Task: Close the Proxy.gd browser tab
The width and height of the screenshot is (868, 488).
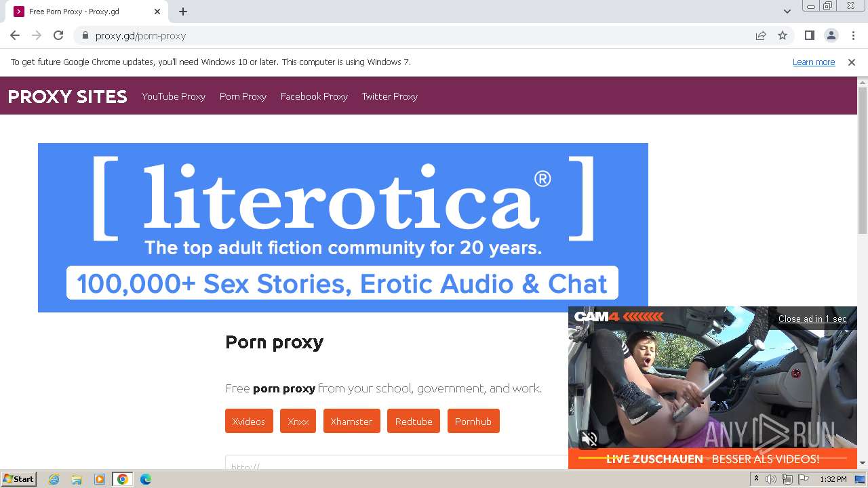Action: click(157, 12)
